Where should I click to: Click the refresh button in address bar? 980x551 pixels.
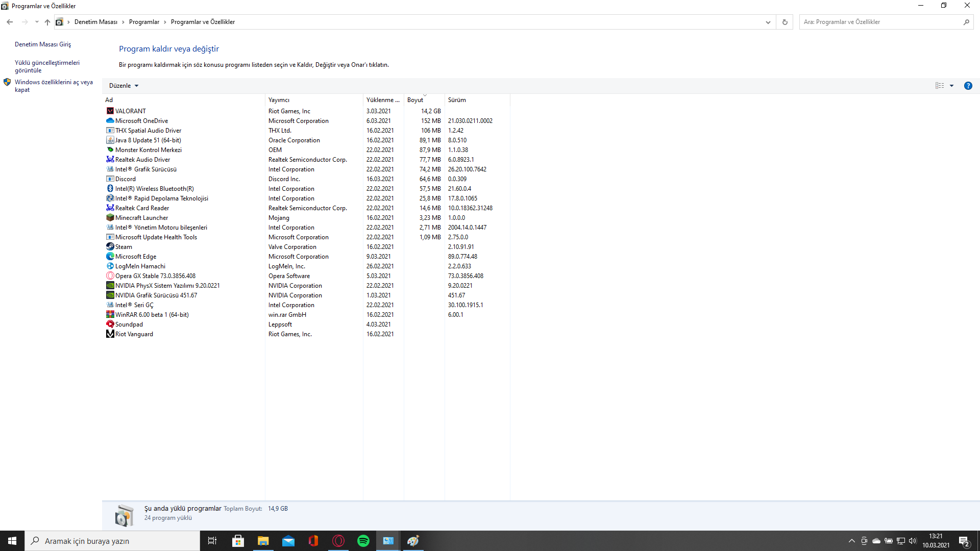pos(785,22)
